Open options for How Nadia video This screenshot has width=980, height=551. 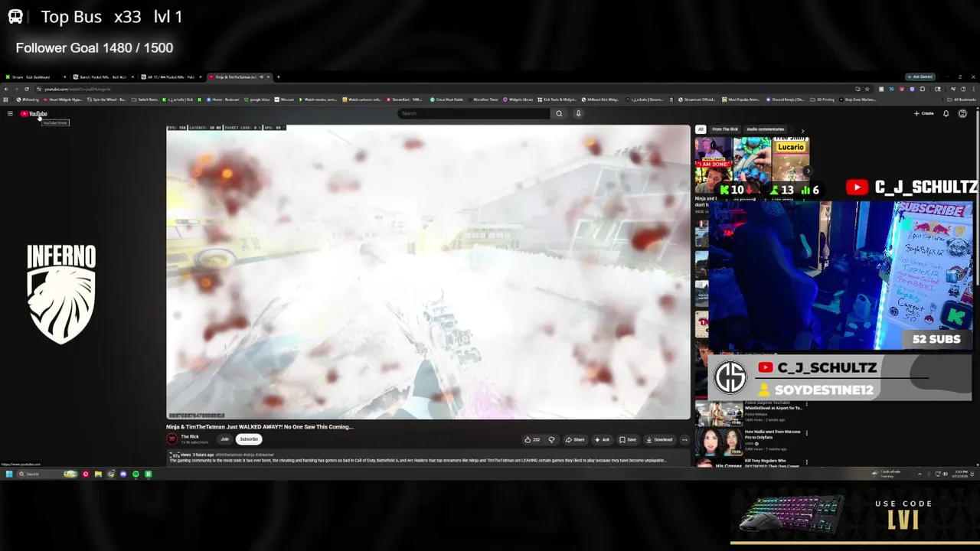pyautogui.click(x=806, y=433)
